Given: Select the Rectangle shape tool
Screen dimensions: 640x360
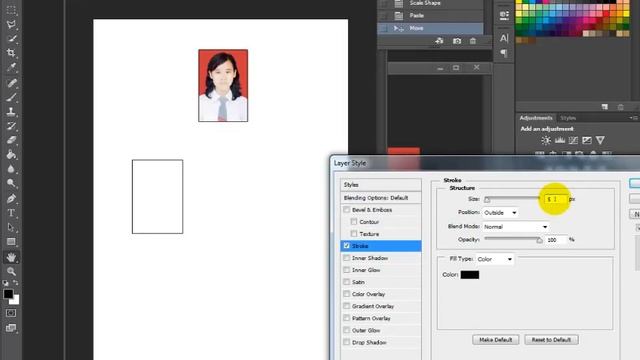Looking at the screenshot, I should [x=11, y=242].
